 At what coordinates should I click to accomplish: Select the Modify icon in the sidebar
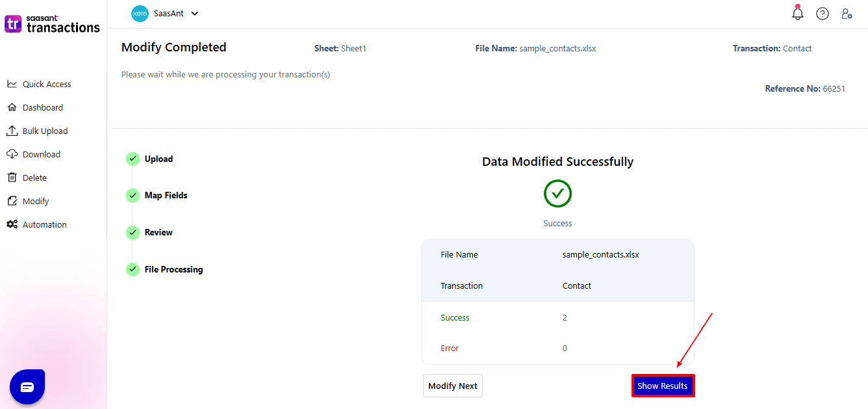click(13, 200)
